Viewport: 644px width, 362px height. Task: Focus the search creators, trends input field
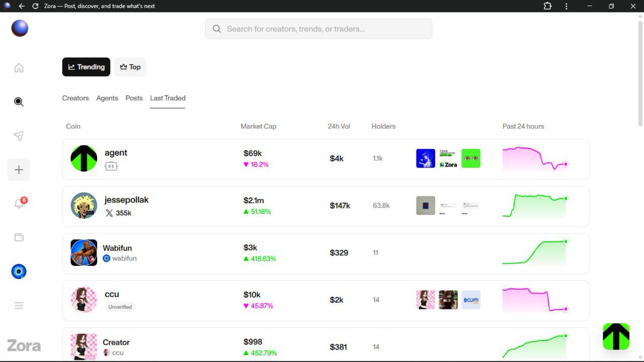click(x=318, y=29)
